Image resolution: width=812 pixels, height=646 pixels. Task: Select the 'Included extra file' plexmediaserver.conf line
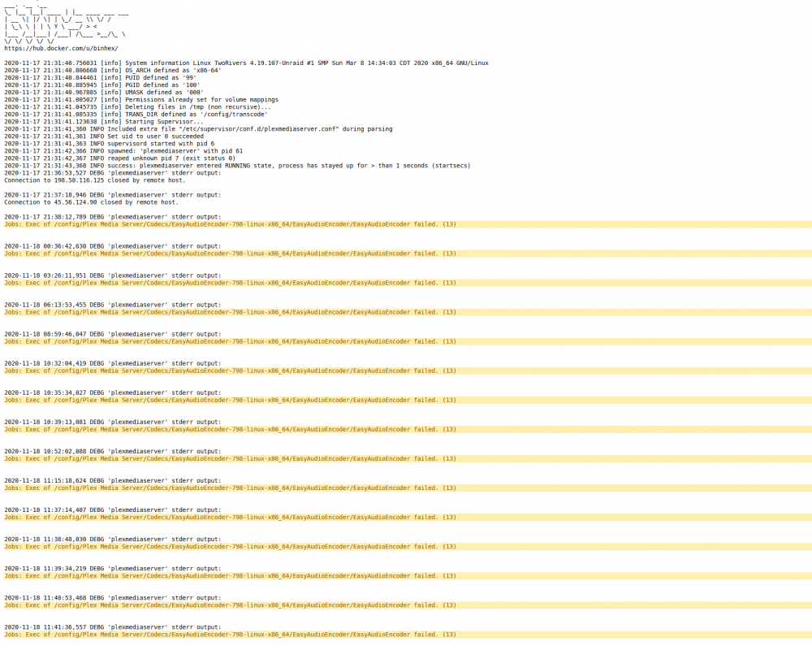[198, 128]
